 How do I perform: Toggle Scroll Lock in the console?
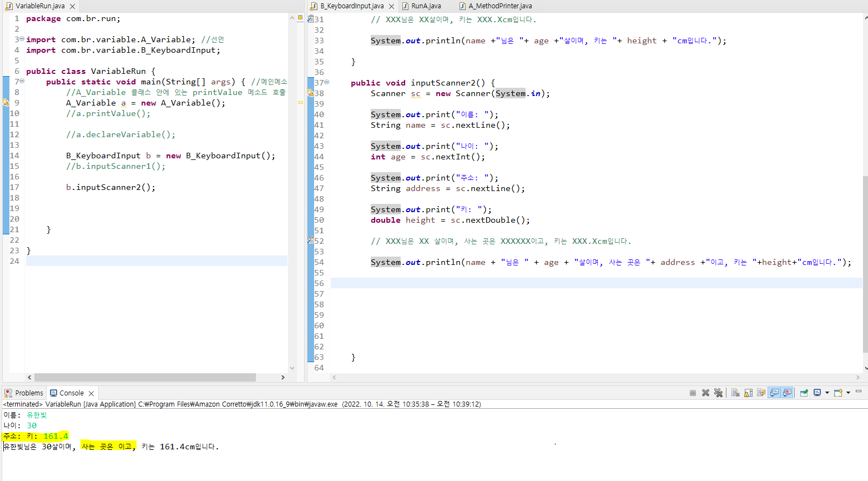[x=748, y=393]
